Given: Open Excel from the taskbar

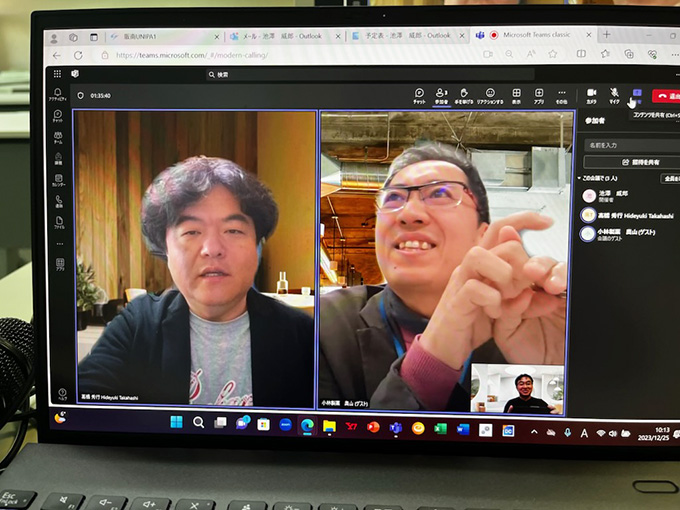Looking at the screenshot, I should coord(440,429).
